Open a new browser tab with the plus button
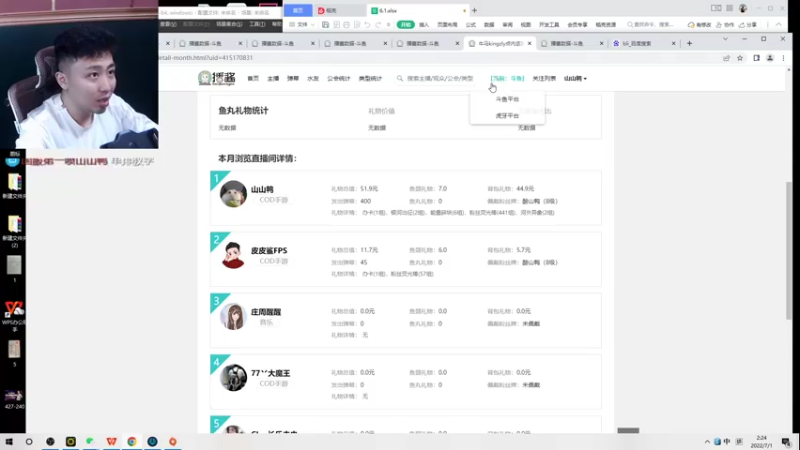This screenshot has width=800, height=450. [689, 43]
